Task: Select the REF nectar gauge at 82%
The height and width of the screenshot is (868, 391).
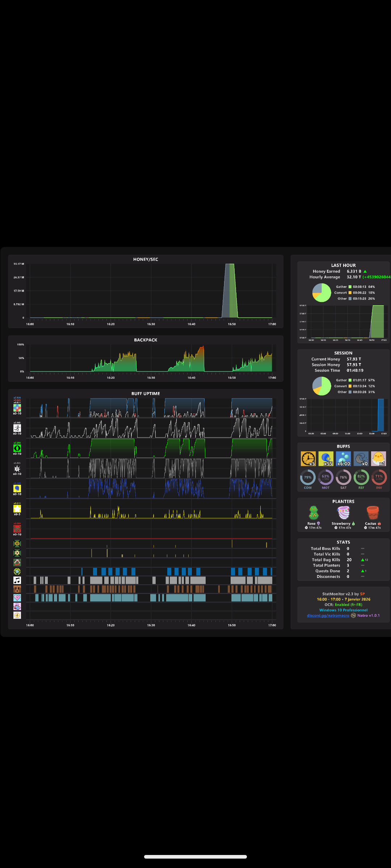Action: pos(361,477)
